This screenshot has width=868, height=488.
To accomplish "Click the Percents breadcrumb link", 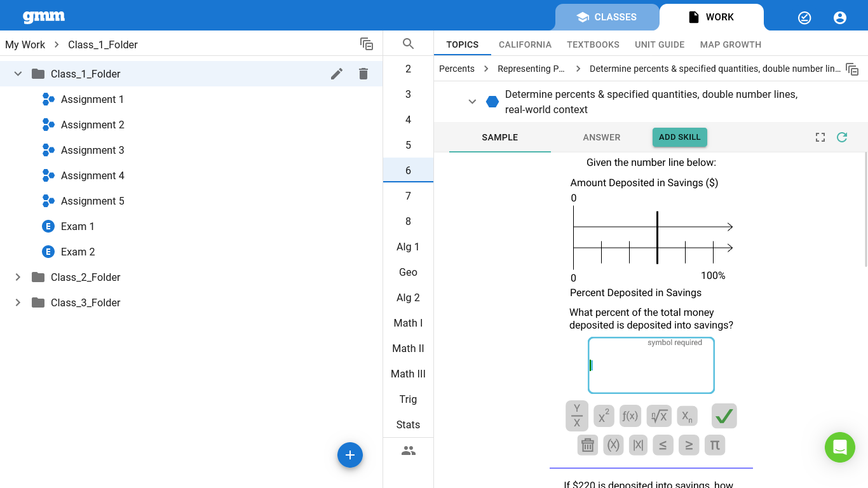I will [x=457, y=69].
